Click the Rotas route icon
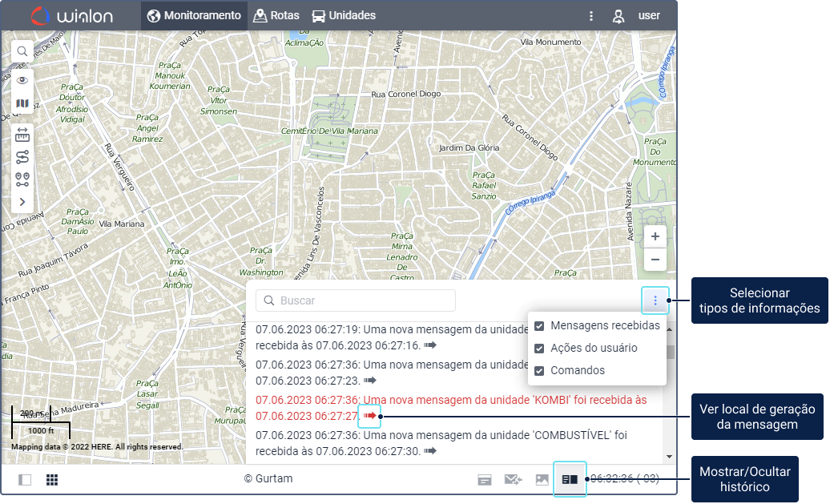Viewport: 830px width, 504px height. point(260,16)
